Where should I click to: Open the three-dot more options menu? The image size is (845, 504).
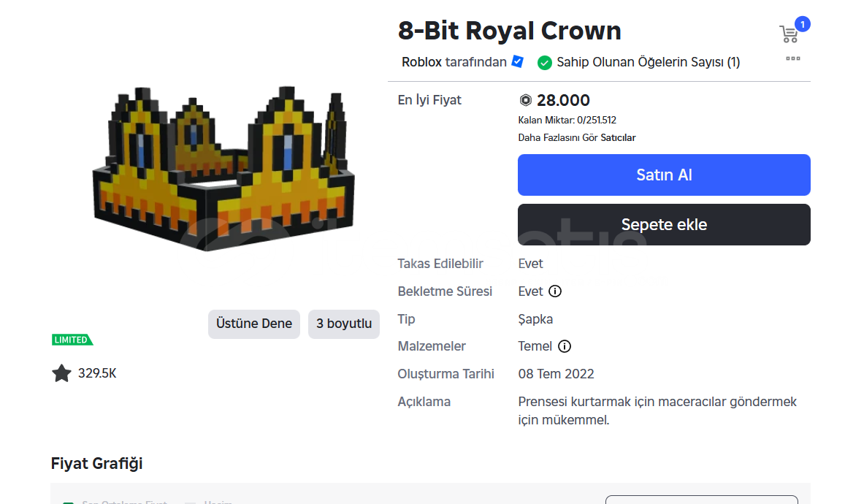(793, 58)
